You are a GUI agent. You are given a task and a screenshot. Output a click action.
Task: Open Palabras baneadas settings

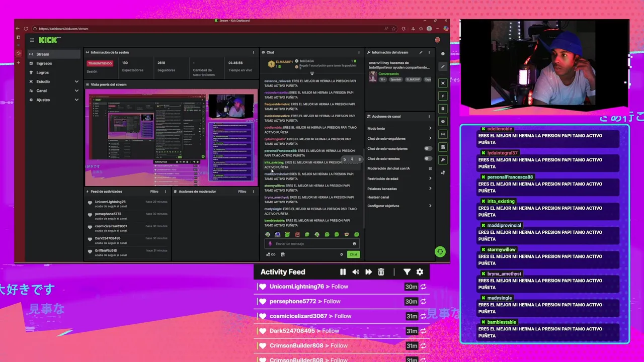(399, 189)
